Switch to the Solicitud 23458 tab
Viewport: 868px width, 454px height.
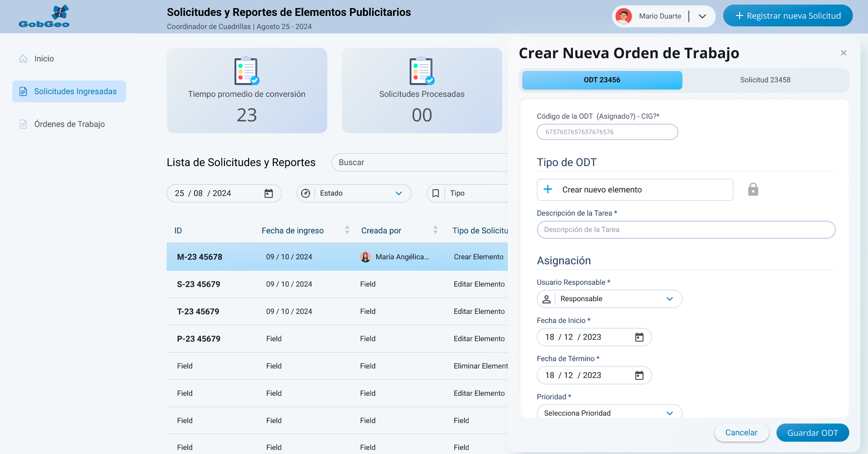(765, 80)
